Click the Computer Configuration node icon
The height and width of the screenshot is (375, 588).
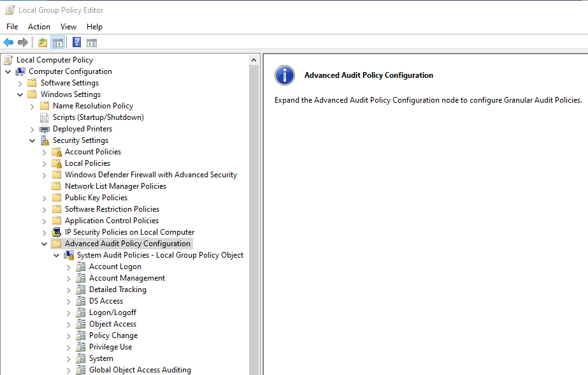click(x=20, y=71)
